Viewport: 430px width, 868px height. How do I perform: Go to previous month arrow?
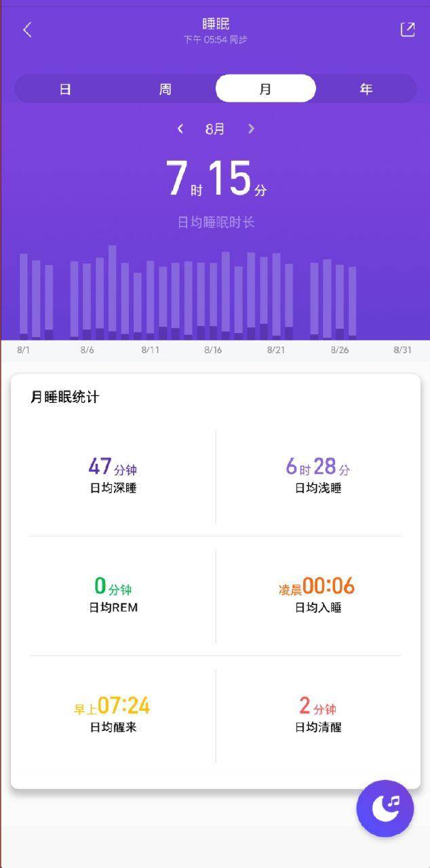180,129
